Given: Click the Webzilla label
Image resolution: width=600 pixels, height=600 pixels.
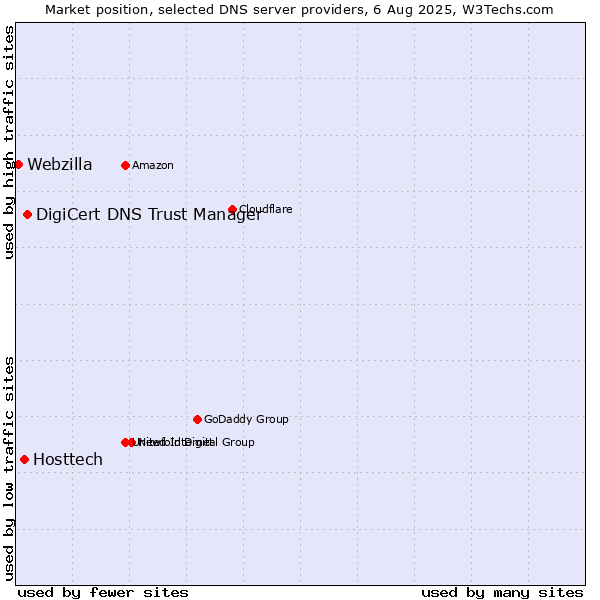Looking at the screenshot, I should pos(60,165).
